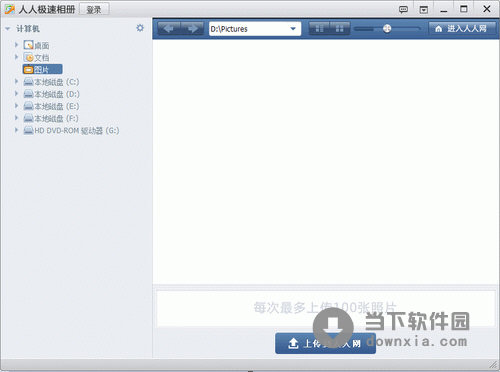500x372 pixels.
Task: Click the 登录 login button
Action: (x=94, y=10)
